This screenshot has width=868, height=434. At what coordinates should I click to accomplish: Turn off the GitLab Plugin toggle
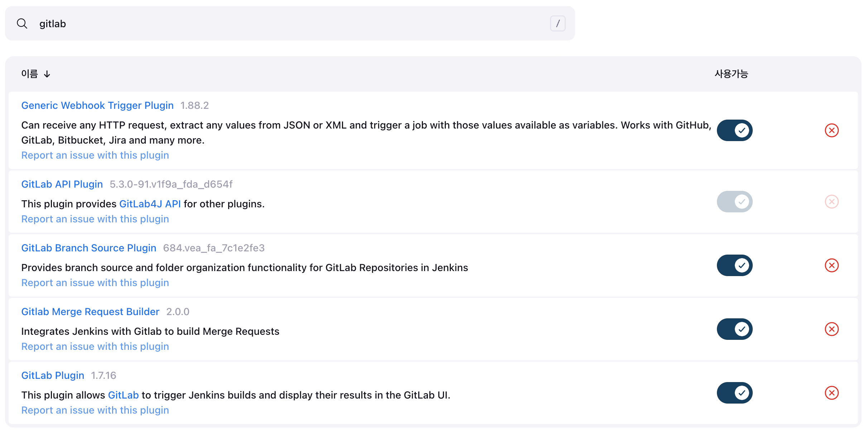(734, 393)
